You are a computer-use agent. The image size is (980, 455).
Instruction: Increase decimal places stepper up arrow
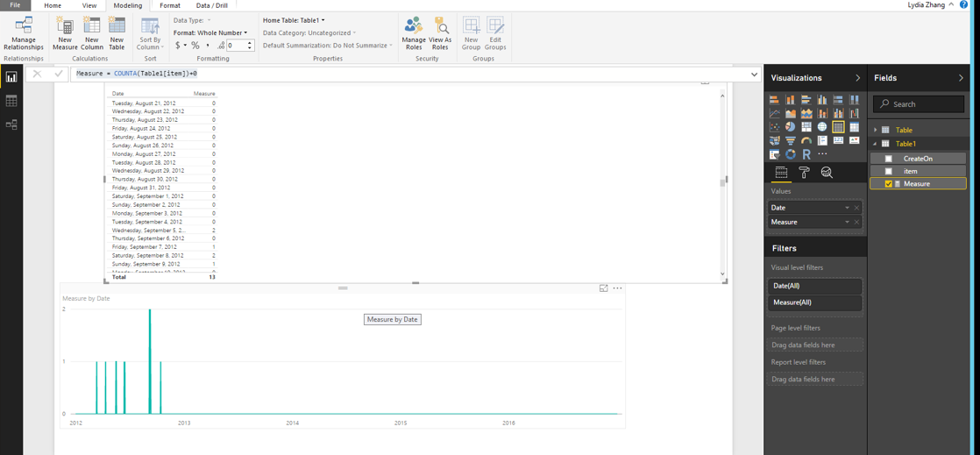(250, 42)
